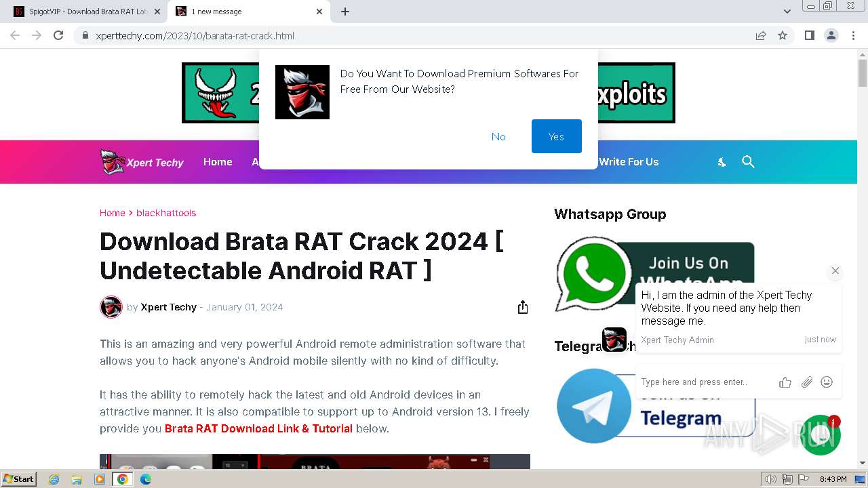Follow Brata RAT Download Link & Tutorial

[258, 428]
